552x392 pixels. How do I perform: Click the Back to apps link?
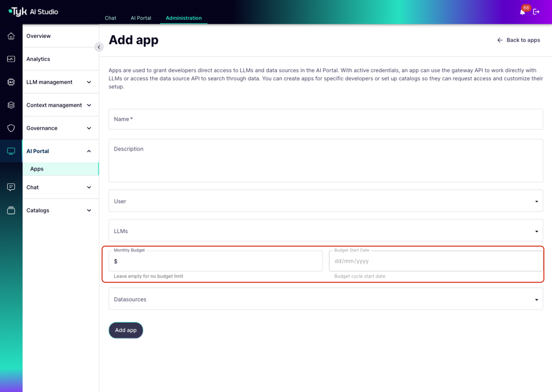point(518,40)
